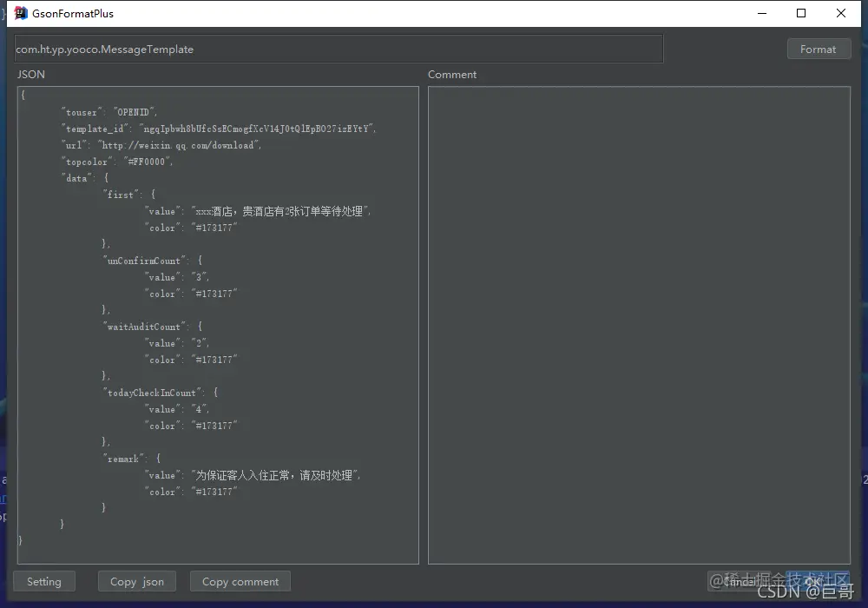Image resolution: width=868 pixels, height=608 pixels.
Task: Click the Copy json button
Action: pos(137,581)
